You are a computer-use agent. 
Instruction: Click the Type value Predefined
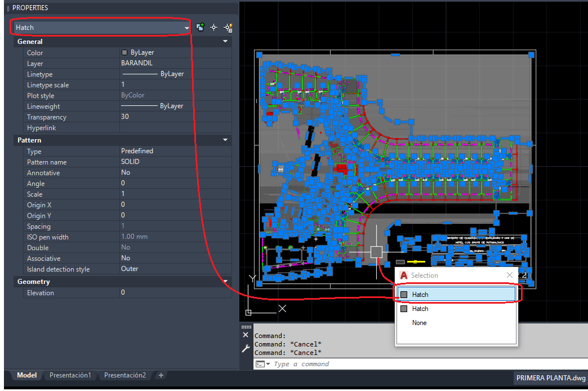pyautogui.click(x=176, y=151)
